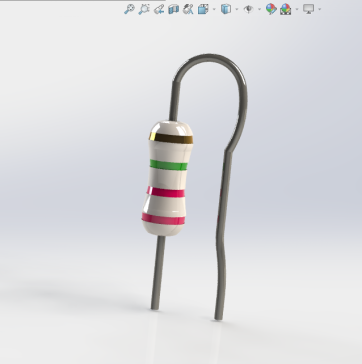Click the Display Style cube icon
362x364 pixels.
[226, 9]
